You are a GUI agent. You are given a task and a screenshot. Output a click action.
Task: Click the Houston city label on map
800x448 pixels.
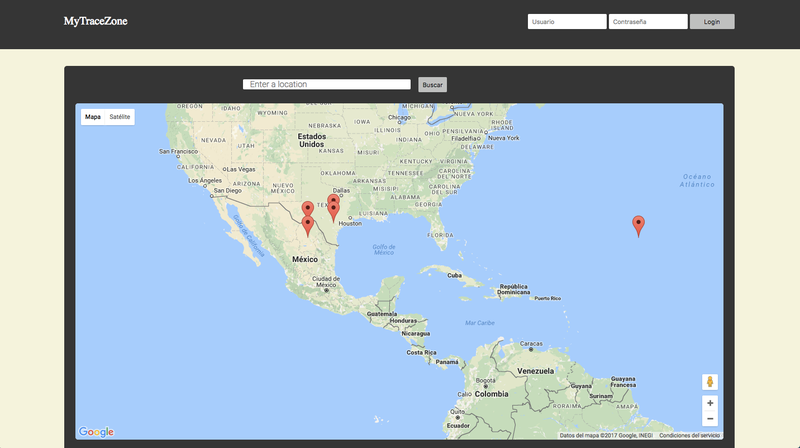coord(350,222)
